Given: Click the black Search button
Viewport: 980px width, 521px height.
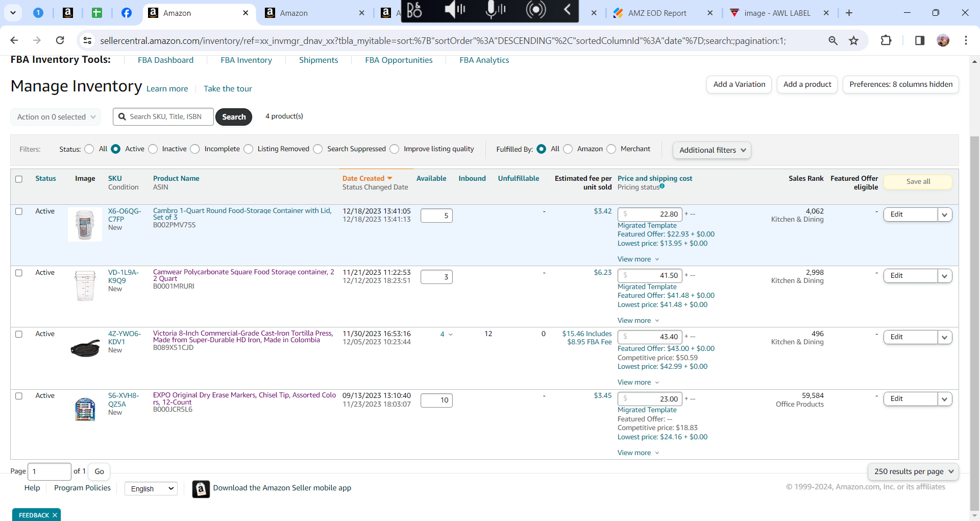Looking at the screenshot, I should click(234, 117).
